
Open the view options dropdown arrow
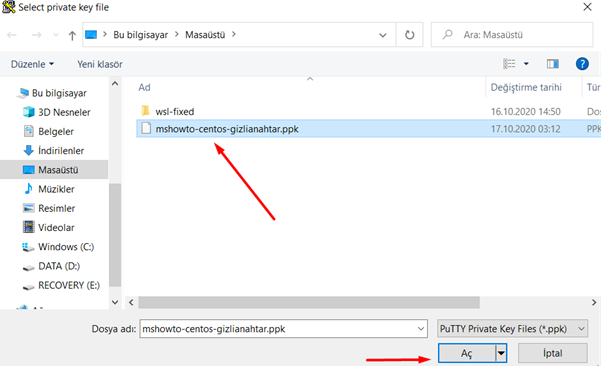tap(526, 64)
